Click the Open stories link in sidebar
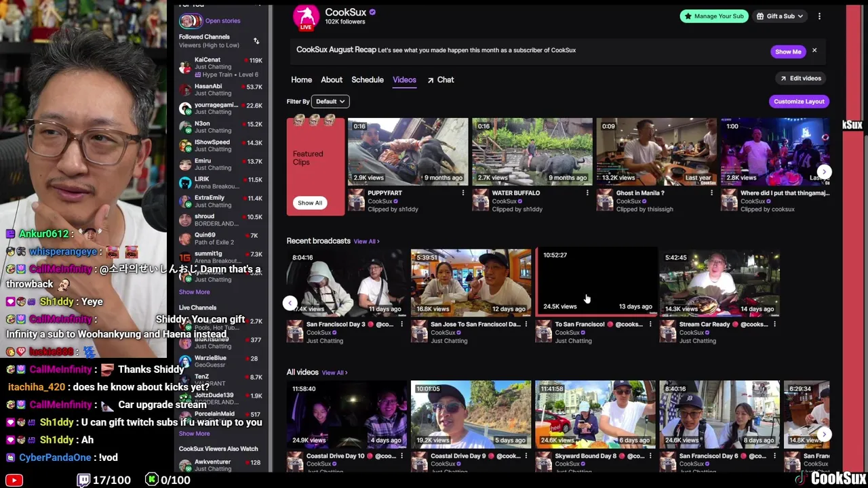The width and height of the screenshot is (868, 488). coord(222,21)
